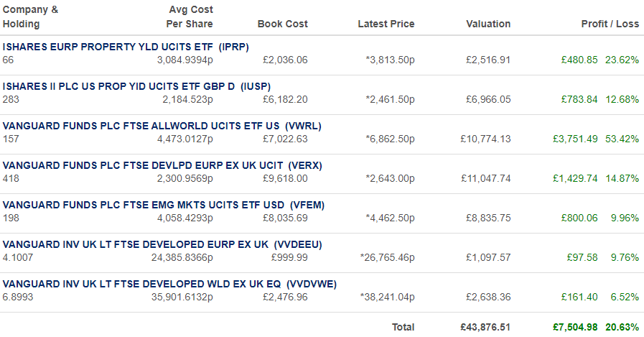The image size is (644, 337).
Task: Click the IUSP holding quantity 283
Action: click(11, 99)
